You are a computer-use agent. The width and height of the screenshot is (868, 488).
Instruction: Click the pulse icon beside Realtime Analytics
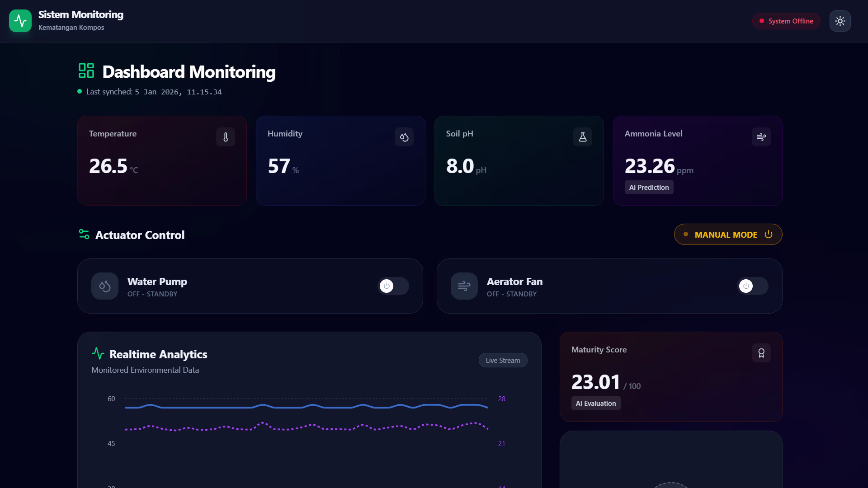(98, 353)
